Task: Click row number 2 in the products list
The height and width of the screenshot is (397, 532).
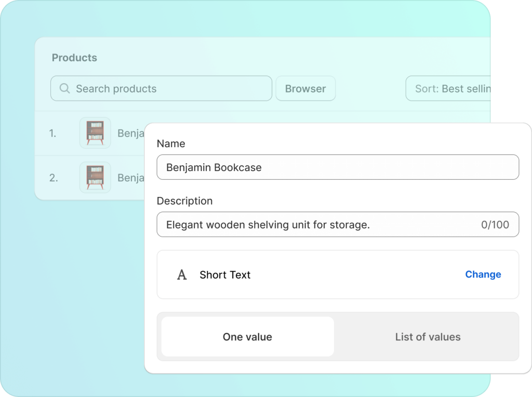Action: pyautogui.click(x=53, y=178)
